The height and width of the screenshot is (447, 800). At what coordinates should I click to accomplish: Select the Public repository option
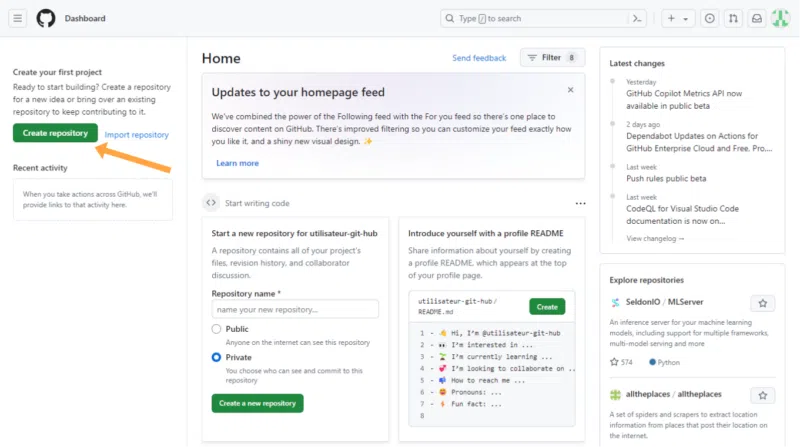pos(216,329)
